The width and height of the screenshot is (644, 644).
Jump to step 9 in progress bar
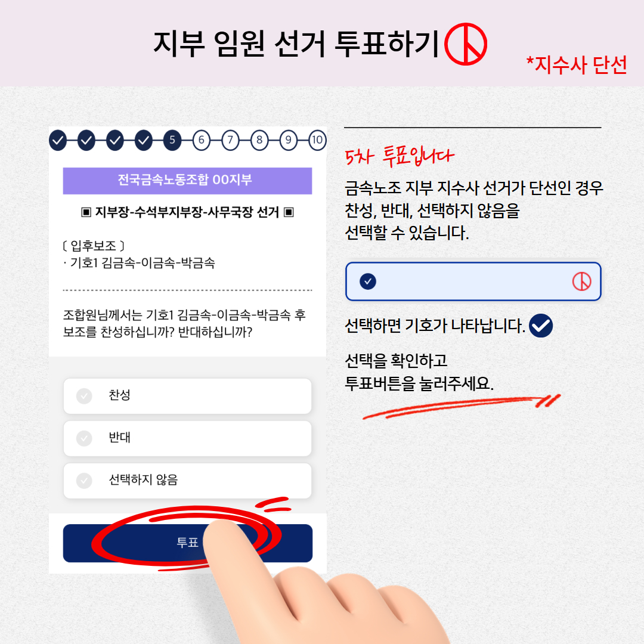pos(289,140)
